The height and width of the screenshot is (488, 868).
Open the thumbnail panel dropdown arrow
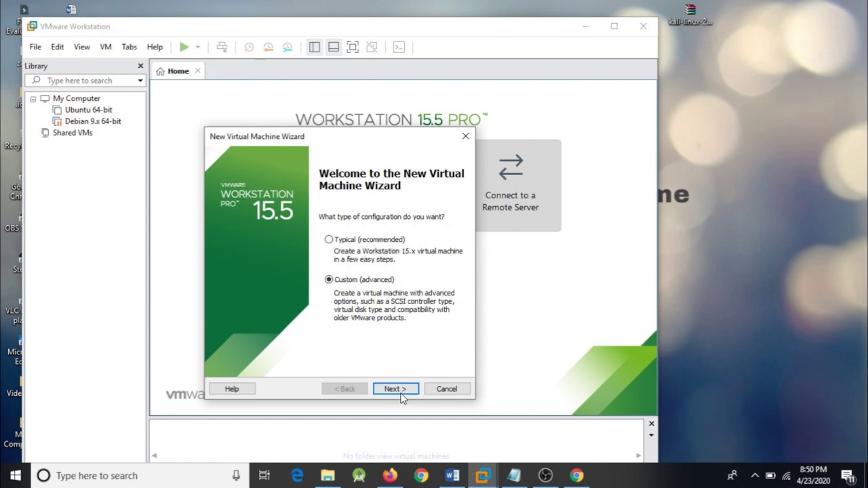point(651,435)
